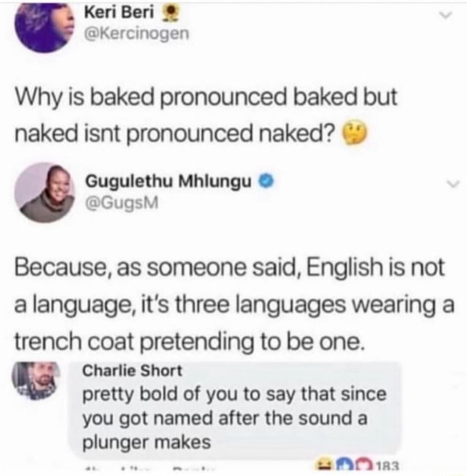
Task: Open Charlie Short's profile picture
Action: pyautogui.click(x=35, y=380)
